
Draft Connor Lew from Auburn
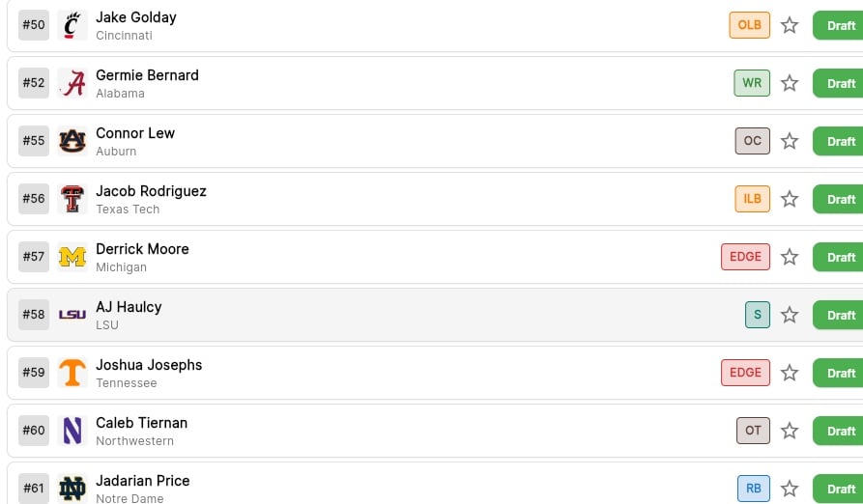839,141
